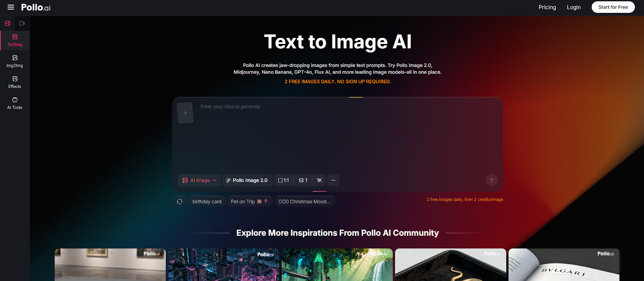Open more options ellipsis menu
This screenshot has width=644, height=281.
click(x=333, y=180)
